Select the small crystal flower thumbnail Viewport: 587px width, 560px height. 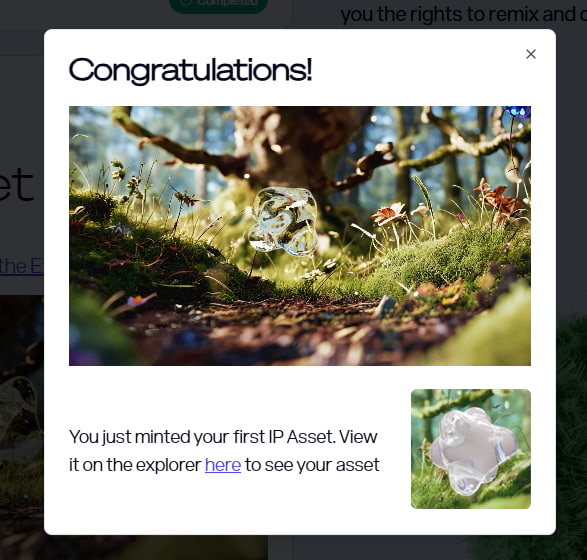[471, 449]
